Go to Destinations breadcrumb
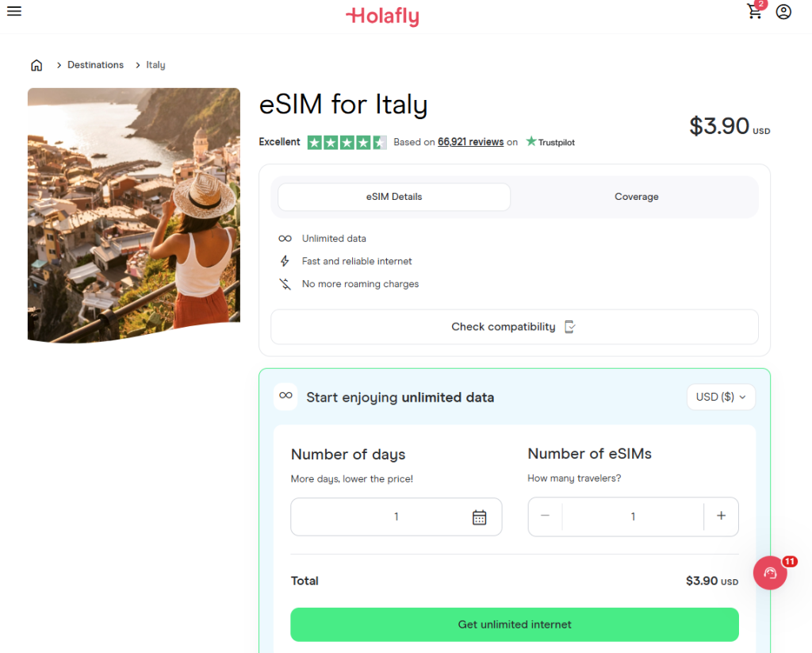The image size is (812, 653). click(x=95, y=65)
